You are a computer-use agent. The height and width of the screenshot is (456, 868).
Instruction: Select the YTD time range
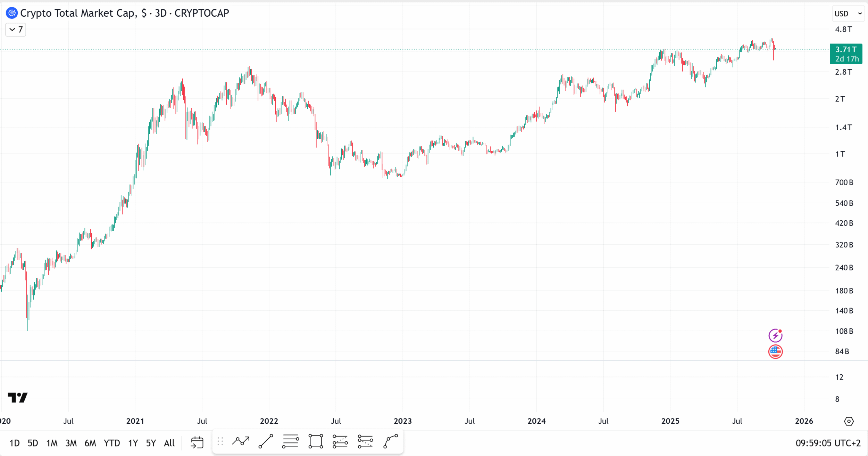coord(111,443)
